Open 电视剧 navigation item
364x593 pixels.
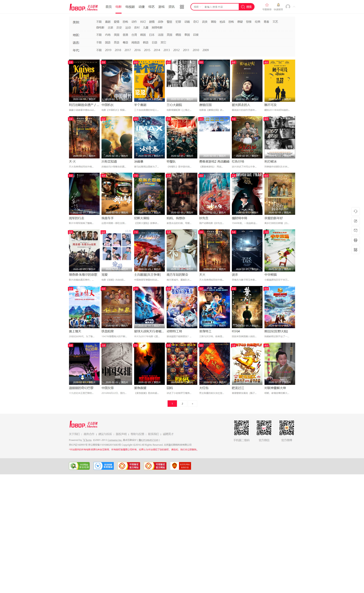point(130,7)
